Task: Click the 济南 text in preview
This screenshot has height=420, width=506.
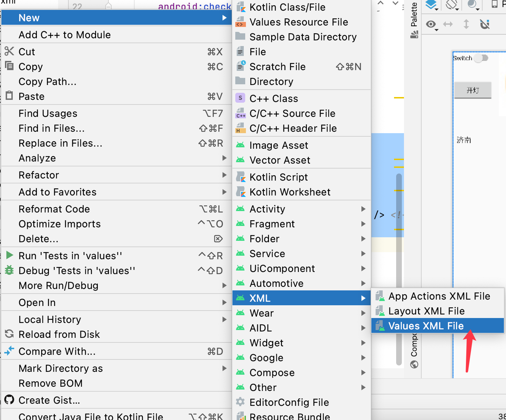Action: tap(464, 140)
